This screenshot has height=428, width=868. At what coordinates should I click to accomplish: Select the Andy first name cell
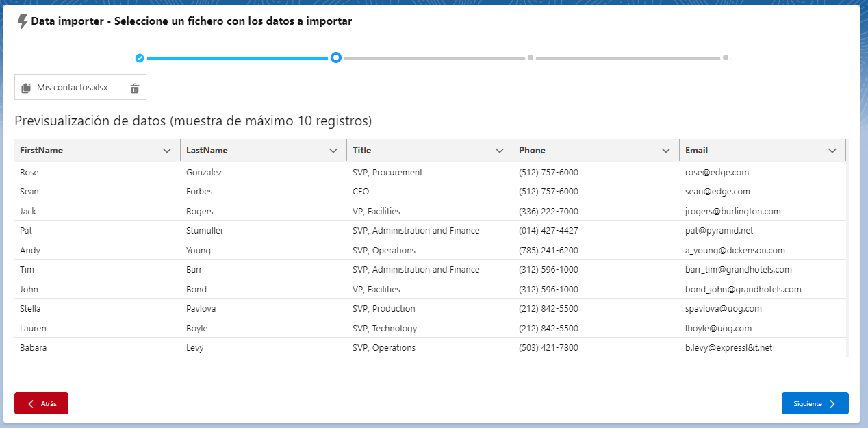point(97,251)
